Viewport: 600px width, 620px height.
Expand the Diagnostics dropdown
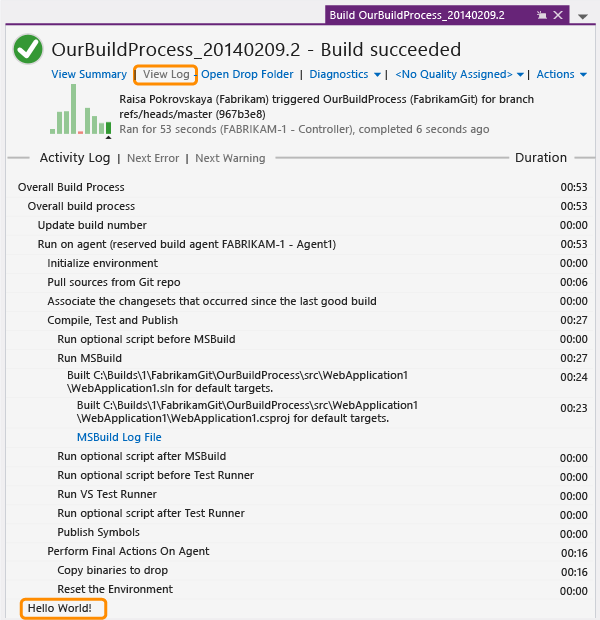[x=345, y=74]
